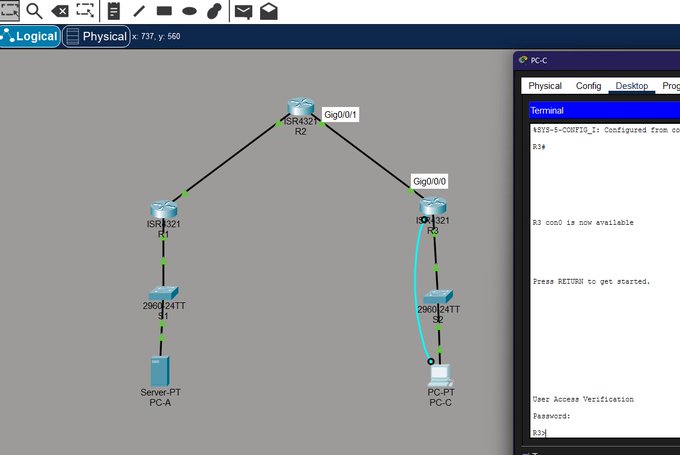Open the PC-A server device
This screenshot has width=680, height=455.
pyautogui.click(x=160, y=371)
